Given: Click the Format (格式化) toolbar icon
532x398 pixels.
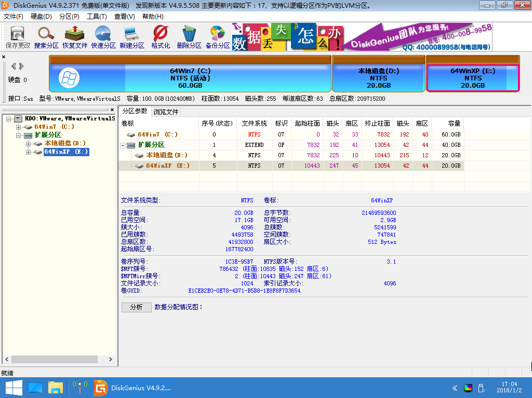Looking at the screenshot, I should pyautogui.click(x=161, y=37).
